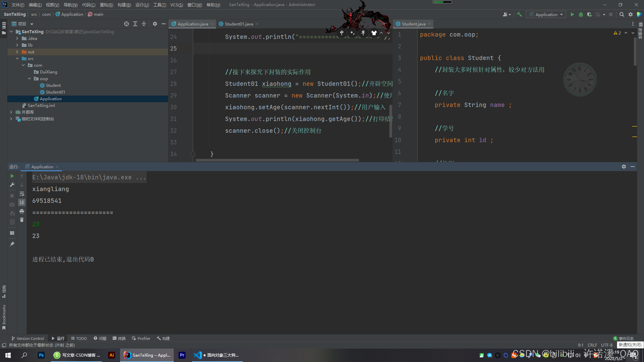The height and width of the screenshot is (362, 644).
Task: Toggle soft-wrap in the console
Action: 22,194
